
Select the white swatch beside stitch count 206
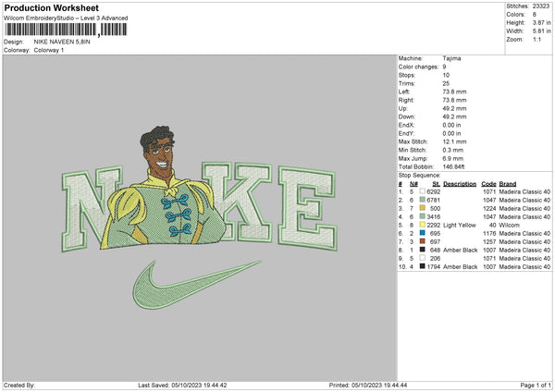[x=423, y=258]
